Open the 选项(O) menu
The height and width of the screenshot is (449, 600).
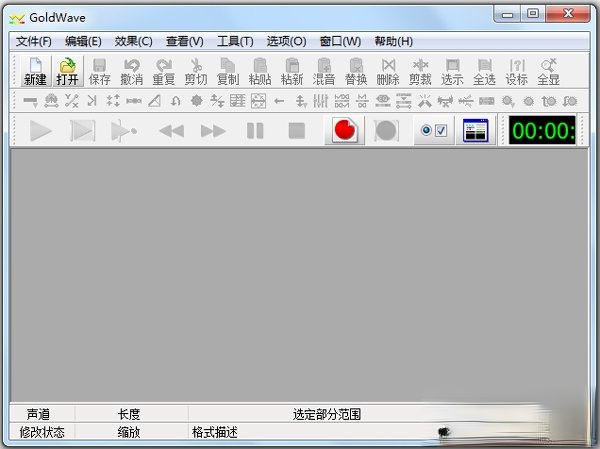(287, 41)
